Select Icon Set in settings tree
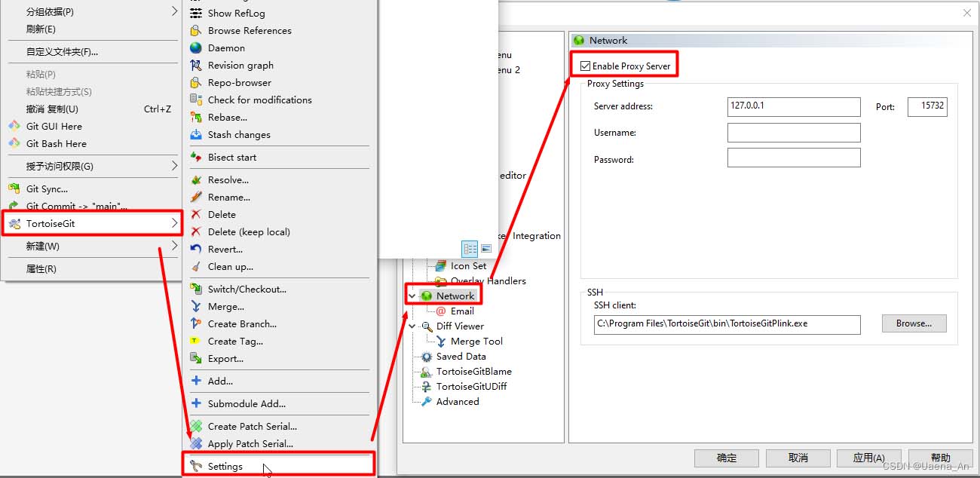The height and width of the screenshot is (478, 980). click(468, 265)
